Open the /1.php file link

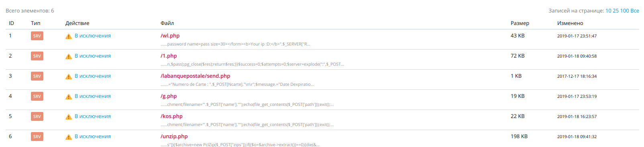(169, 56)
